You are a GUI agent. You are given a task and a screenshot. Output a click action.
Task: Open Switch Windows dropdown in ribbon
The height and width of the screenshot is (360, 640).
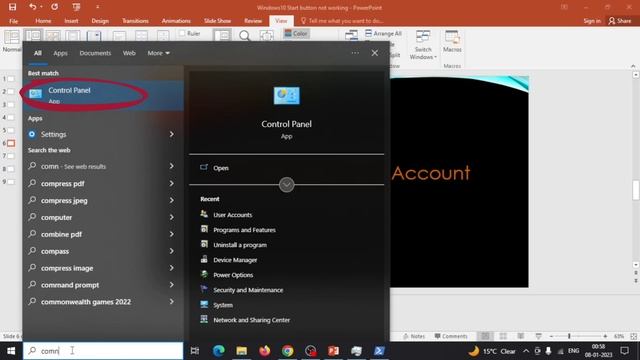[423, 45]
